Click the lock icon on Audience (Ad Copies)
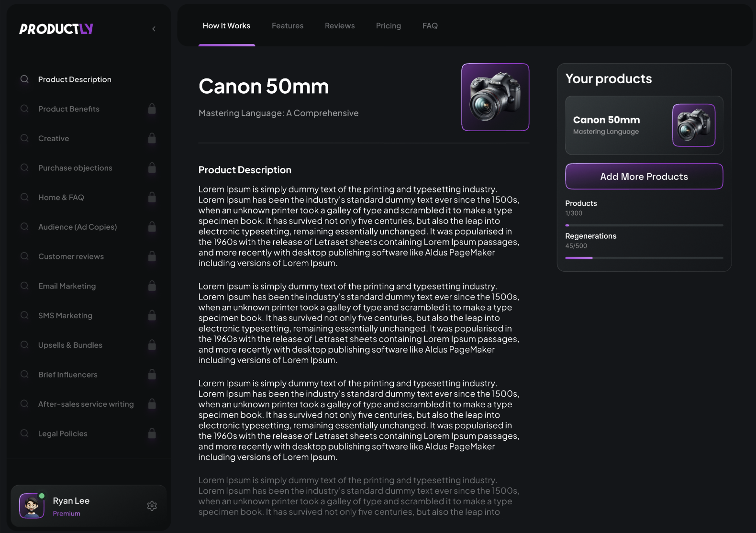 click(152, 227)
